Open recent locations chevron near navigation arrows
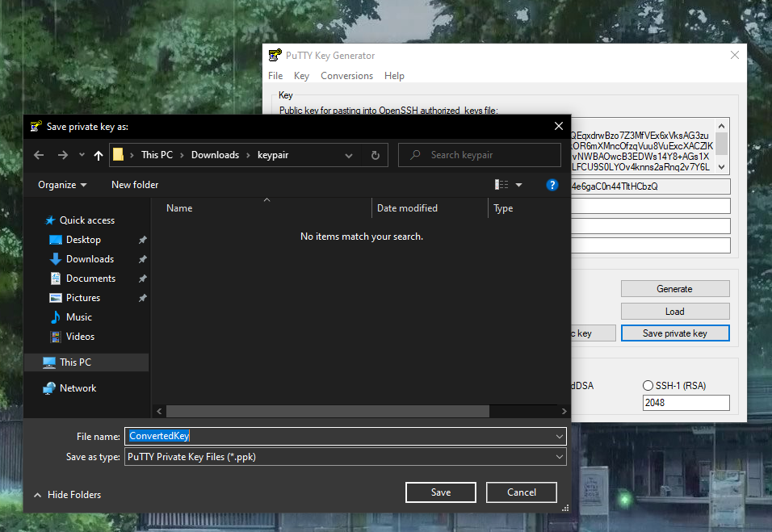This screenshot has height=532, width=772. point(82,156)
